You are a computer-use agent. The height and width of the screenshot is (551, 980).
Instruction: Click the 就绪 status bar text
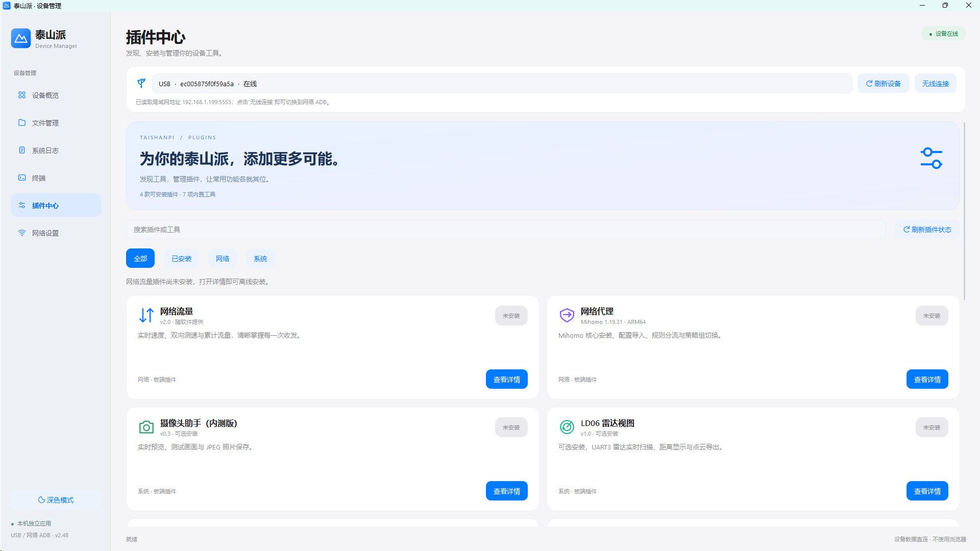coord(132,539)
